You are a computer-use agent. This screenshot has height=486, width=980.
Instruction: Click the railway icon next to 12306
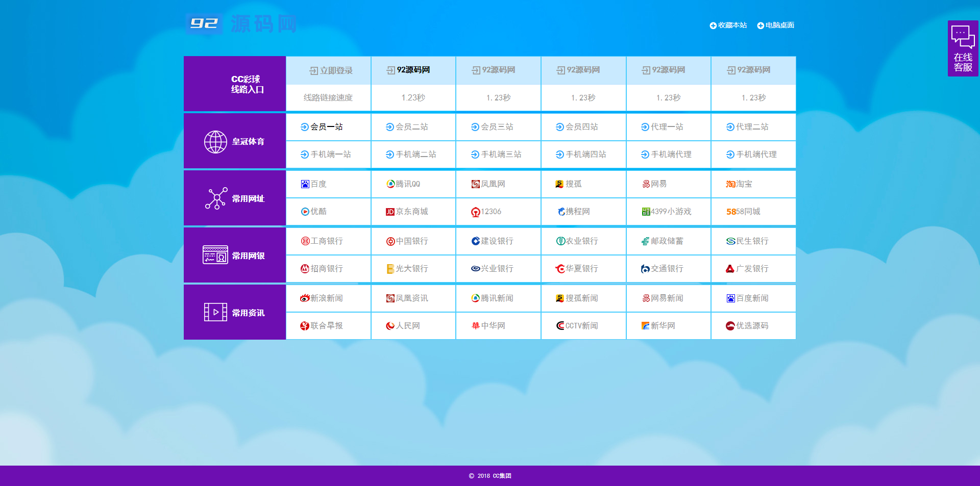coord(476,212)
